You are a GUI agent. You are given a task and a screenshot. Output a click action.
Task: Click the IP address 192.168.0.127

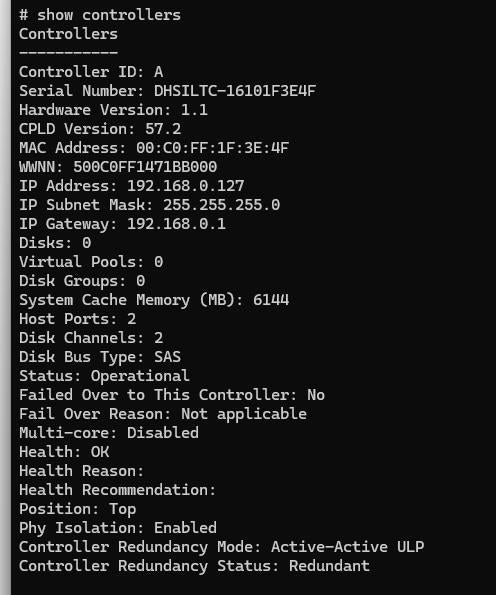point(186,186)
